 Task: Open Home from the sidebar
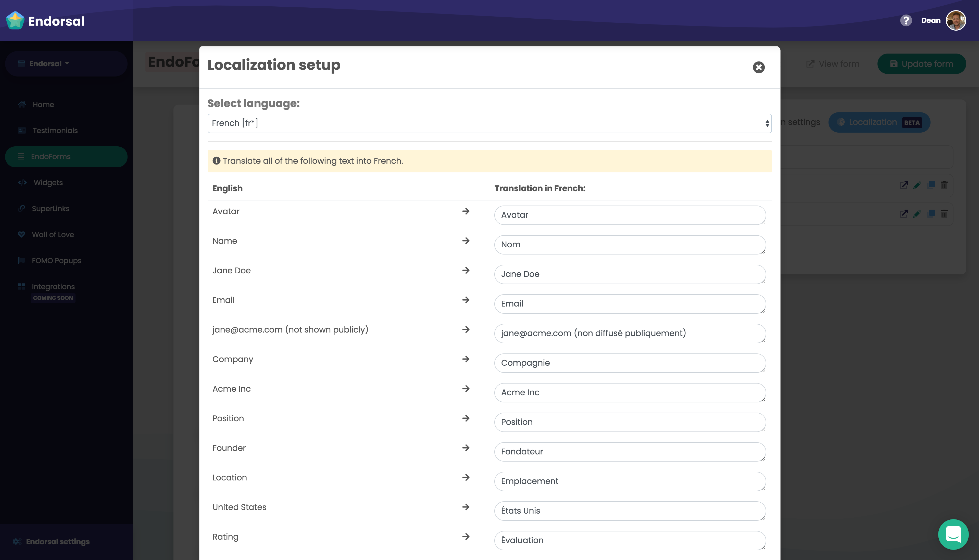click(x=43, y=104)
